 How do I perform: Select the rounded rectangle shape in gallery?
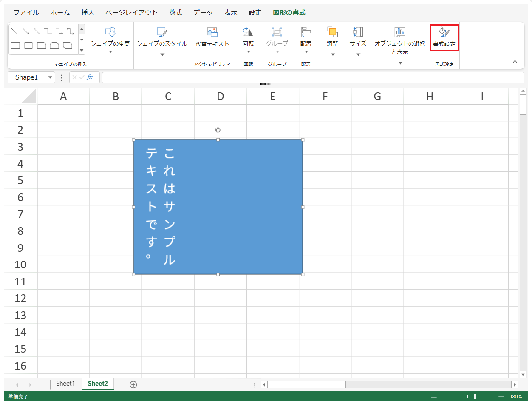click(x=28, y=46)
